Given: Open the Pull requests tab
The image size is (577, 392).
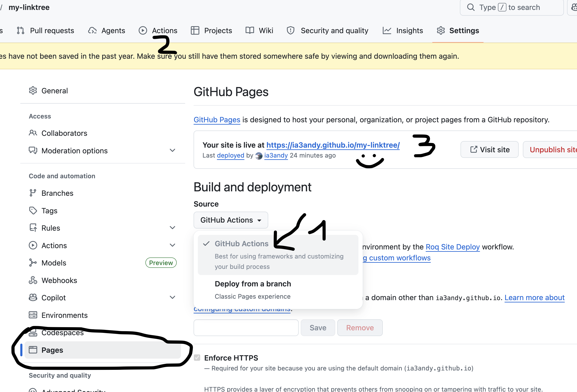Looking at the screenshot, I should pos(45,30).
